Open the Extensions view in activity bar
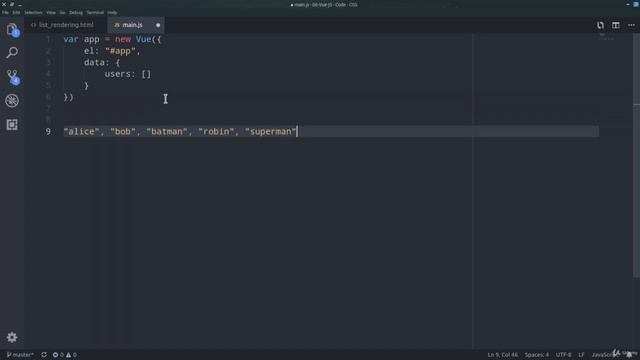This screenshot has height=360, width=640. [12, 124]
